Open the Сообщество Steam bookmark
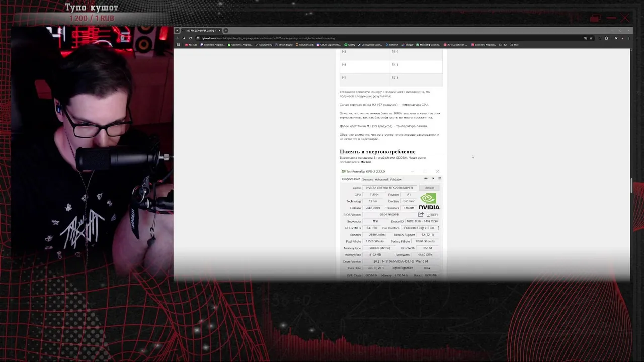The height and width of the screenshot is (362, 644). pos(370,45)
